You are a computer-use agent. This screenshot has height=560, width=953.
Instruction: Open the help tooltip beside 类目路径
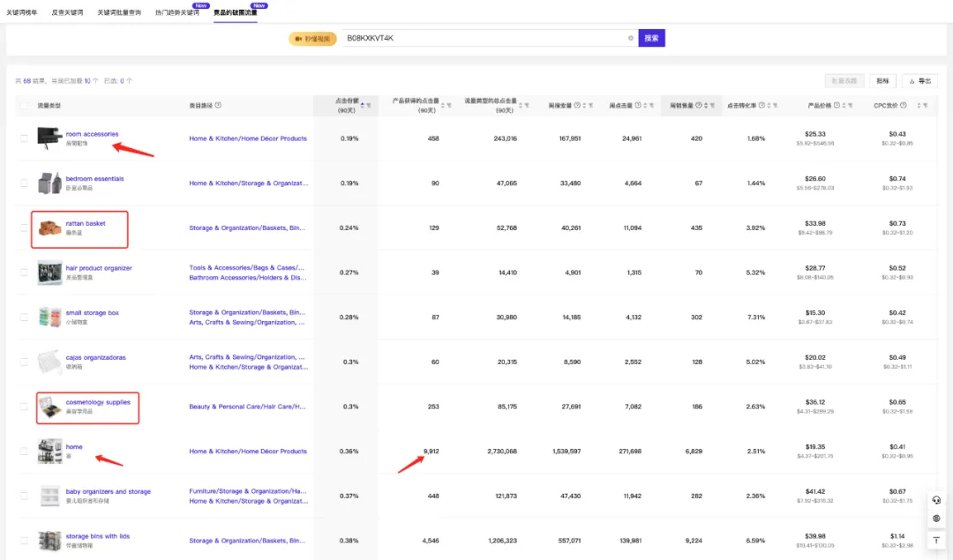(x=218, y=105)
